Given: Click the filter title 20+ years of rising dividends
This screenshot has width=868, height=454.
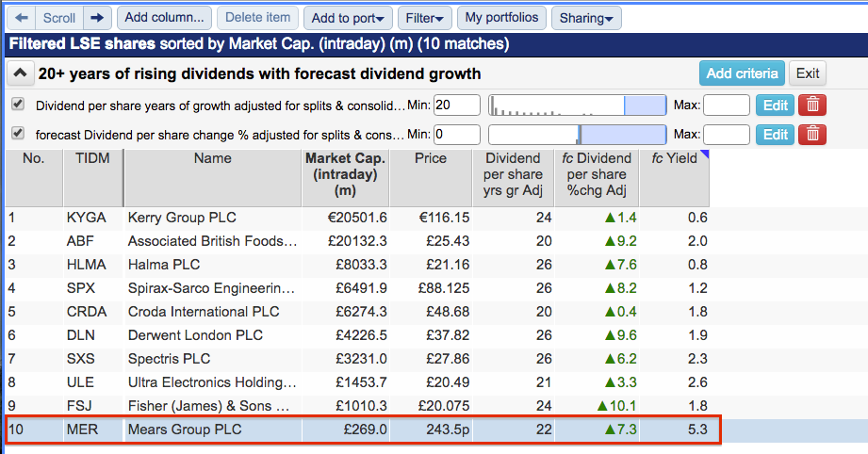Looking at the screenshot, I should click(x=259, y=73).
